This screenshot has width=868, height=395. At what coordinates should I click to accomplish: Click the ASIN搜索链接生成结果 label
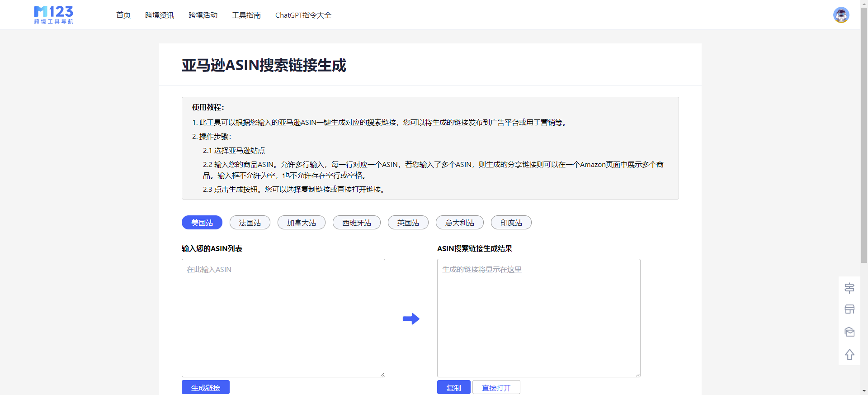click(x=475, y=248)
